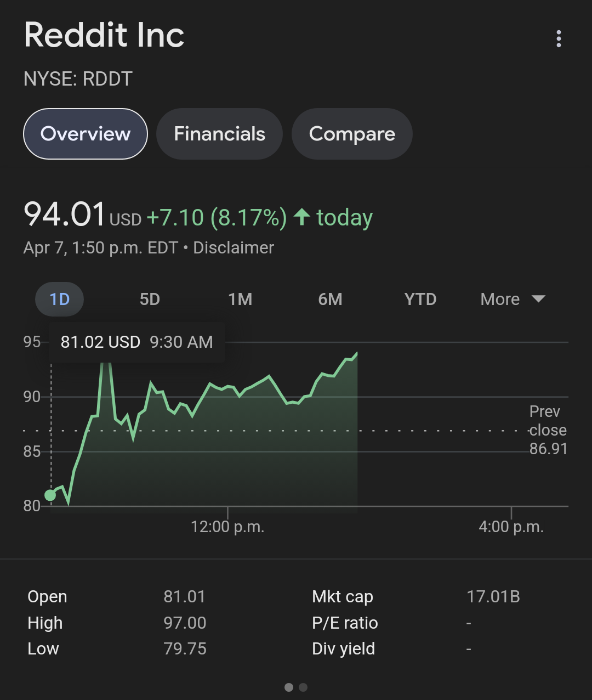Select the 1D chart range
This screenshot has width=592, height=700.
pos(59,299)
